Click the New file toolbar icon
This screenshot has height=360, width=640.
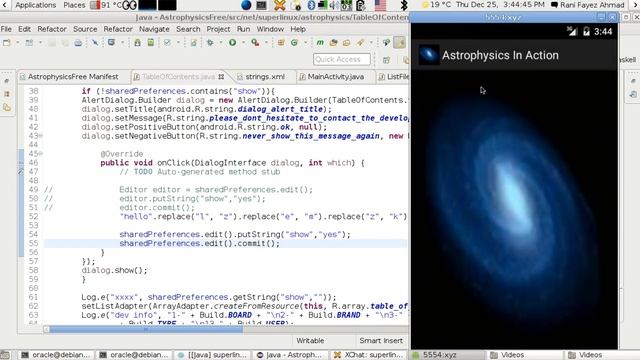[7, 42]
